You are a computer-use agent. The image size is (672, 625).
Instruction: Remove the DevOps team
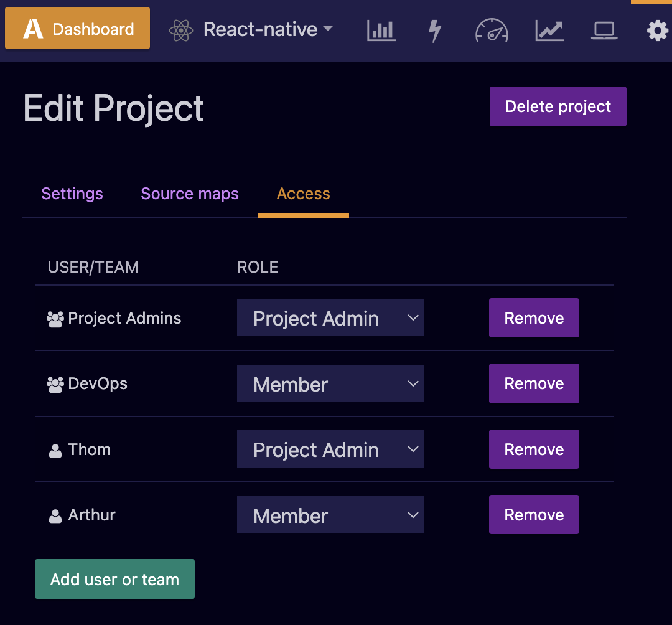tap(534, 383)
